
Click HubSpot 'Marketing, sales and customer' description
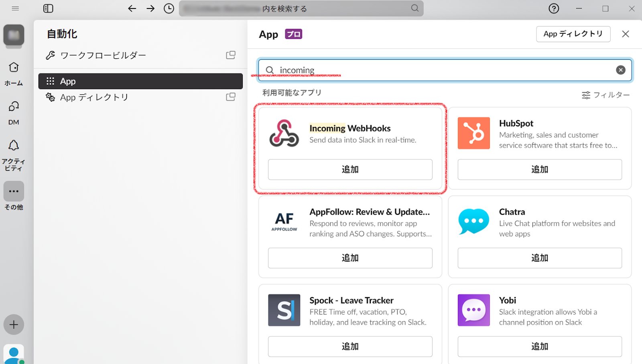tap(558, 140)
